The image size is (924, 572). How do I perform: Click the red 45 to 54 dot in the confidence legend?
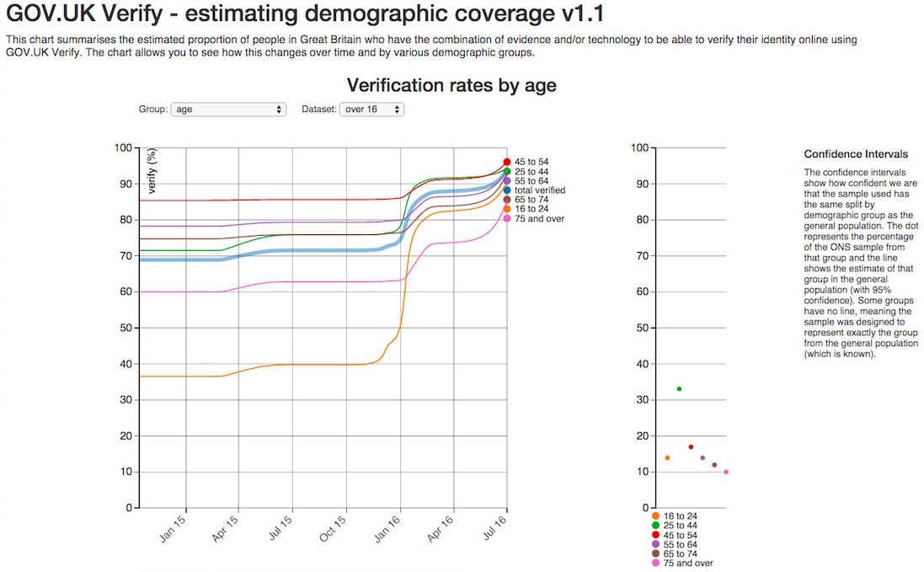(656, 535)
